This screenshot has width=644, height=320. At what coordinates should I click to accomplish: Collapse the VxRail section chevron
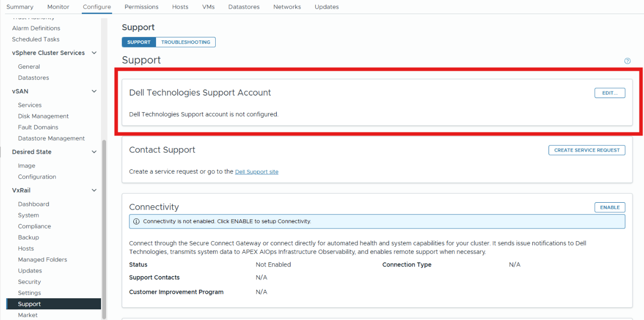(x=94, y=191)
